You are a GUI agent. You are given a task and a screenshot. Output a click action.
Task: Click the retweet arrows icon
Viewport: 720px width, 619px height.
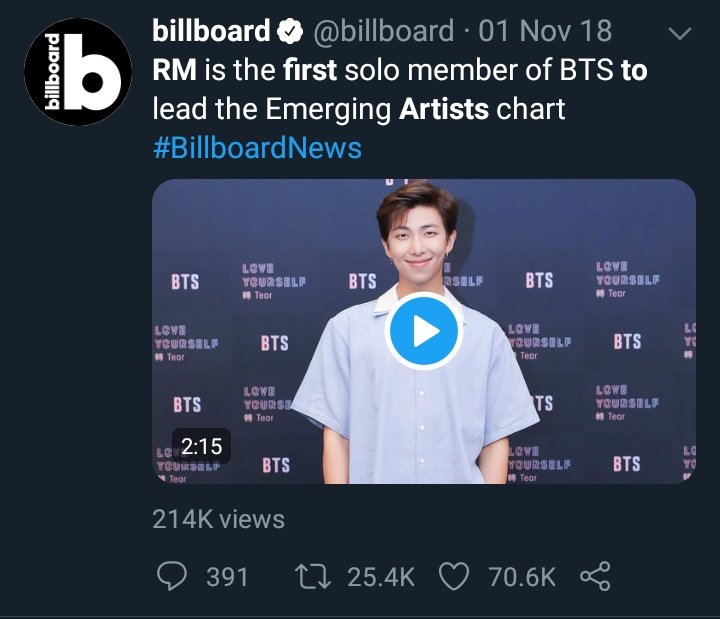click(318, 576)
